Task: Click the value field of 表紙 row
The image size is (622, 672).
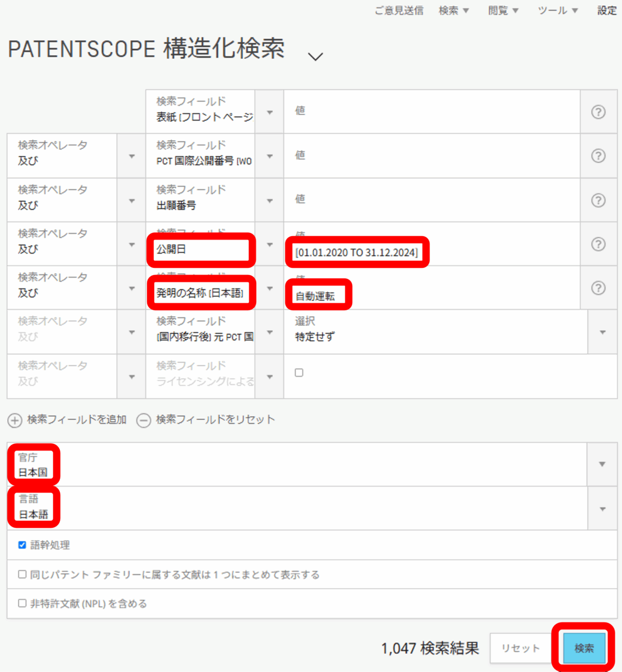Action: pyautogui.click(x=432, y=112)
